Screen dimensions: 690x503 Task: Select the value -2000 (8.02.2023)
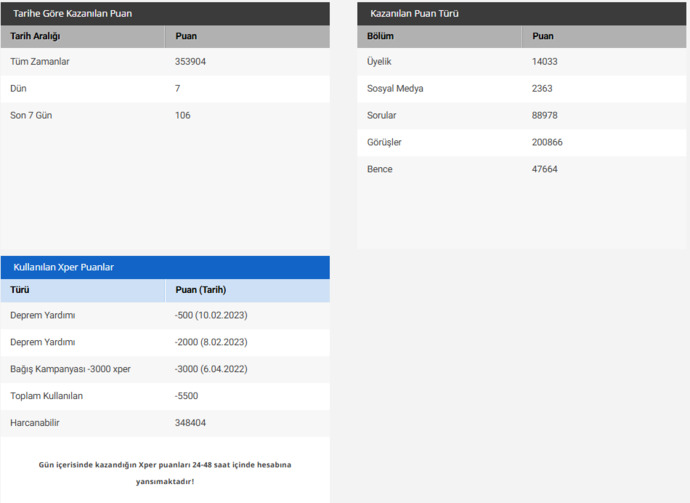(x=211, y=342)
